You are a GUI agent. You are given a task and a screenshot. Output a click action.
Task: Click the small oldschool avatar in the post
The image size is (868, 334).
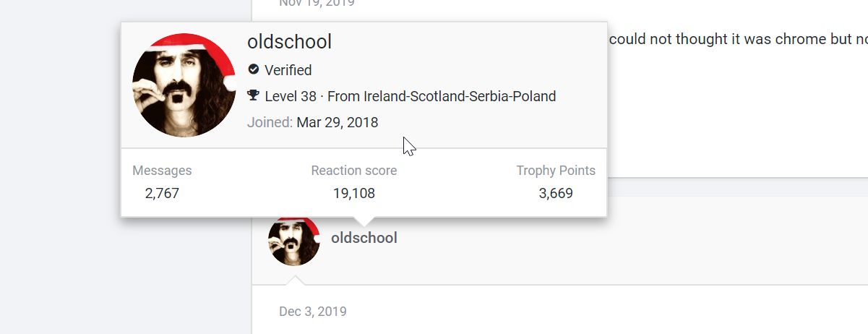[x=293, y=241]
